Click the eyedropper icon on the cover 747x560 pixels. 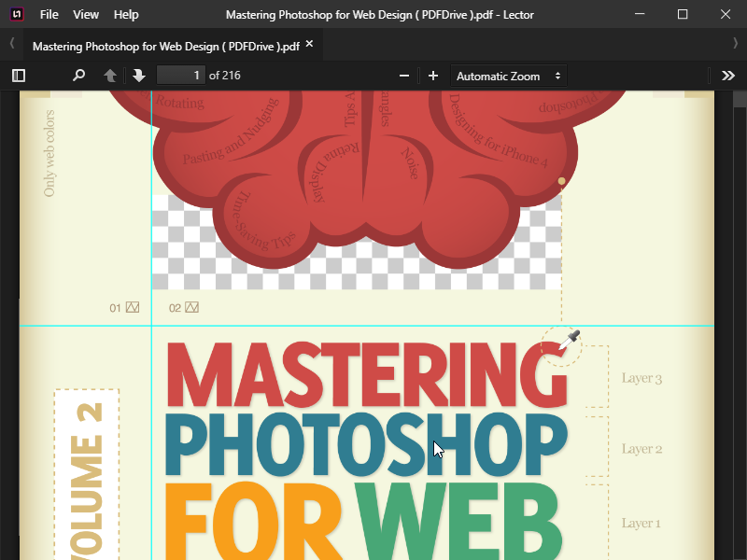570,340
